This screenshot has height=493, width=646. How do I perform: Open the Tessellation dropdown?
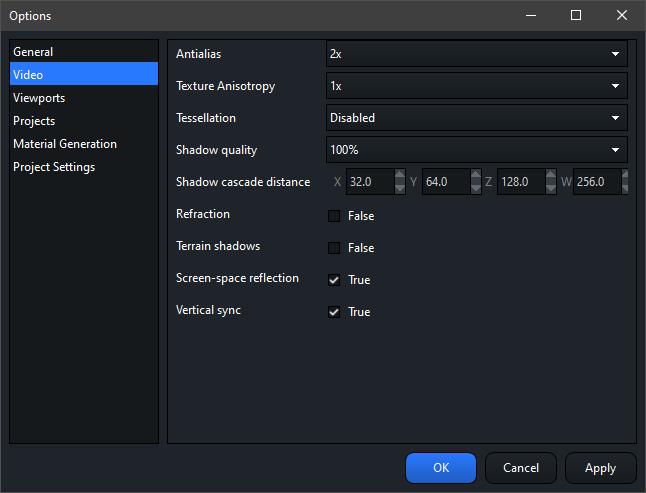pyautogui.click(x=476, y=118)
